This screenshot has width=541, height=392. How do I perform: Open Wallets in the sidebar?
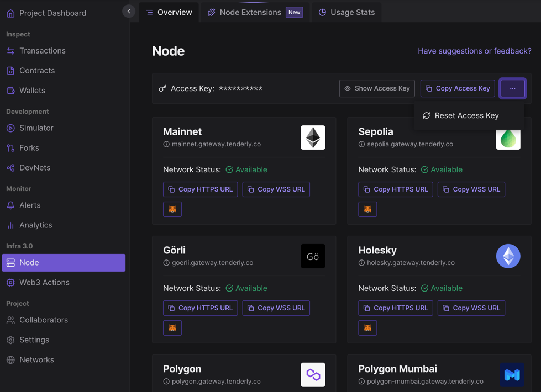26,91
